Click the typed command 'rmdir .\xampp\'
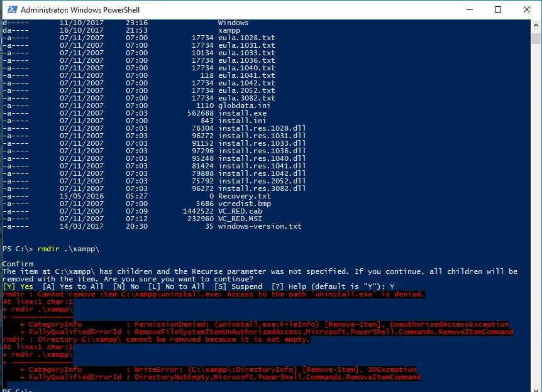Screen dimensions: 542x392 pyautogui.click(x=69, y=249)
